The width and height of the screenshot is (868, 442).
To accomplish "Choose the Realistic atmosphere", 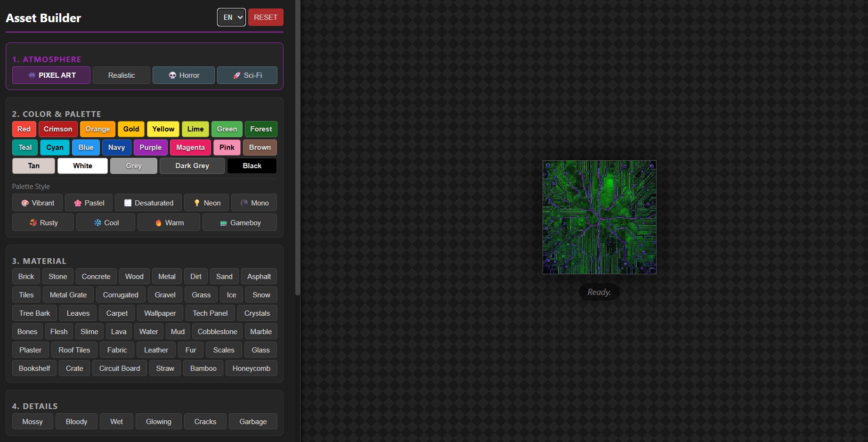I will (x=122, y=75).
